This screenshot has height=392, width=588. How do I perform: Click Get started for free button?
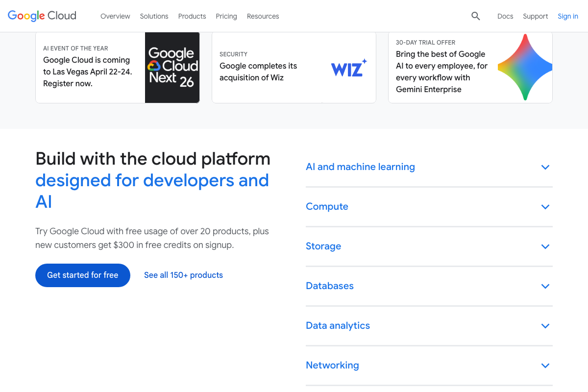[83, 275]
